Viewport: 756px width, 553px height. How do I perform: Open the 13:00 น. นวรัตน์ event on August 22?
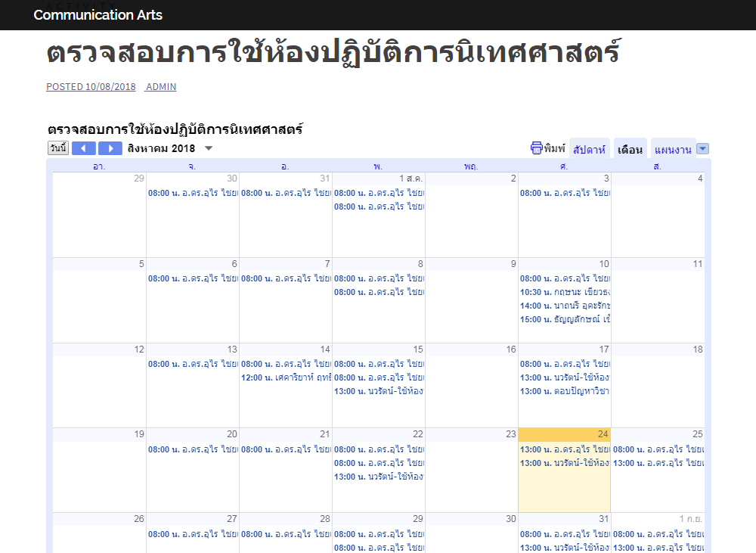[379, 477]
